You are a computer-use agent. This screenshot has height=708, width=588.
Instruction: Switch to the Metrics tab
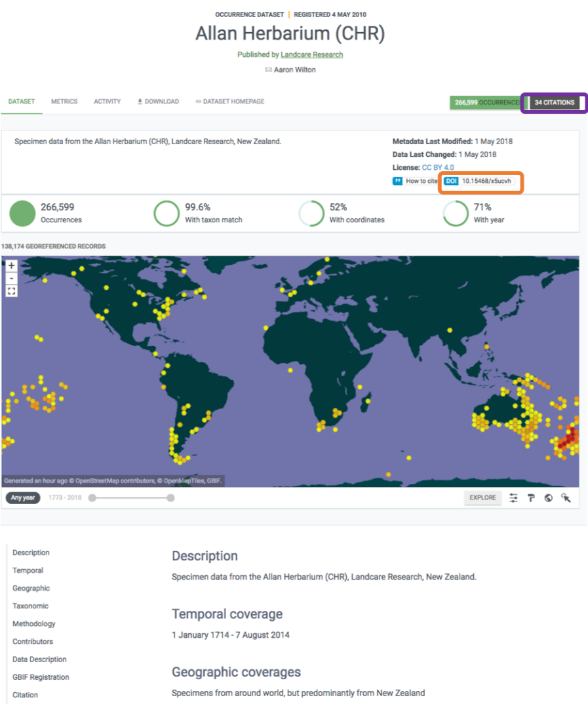point(64,102)
